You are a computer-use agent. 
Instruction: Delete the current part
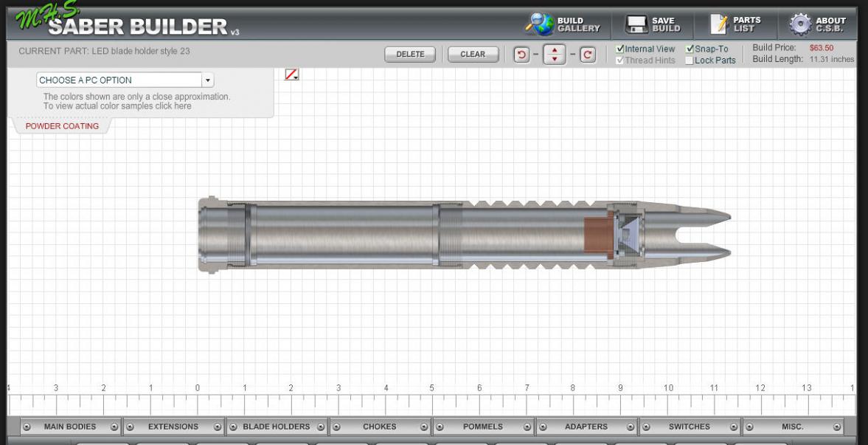click(x=410, y=54)
